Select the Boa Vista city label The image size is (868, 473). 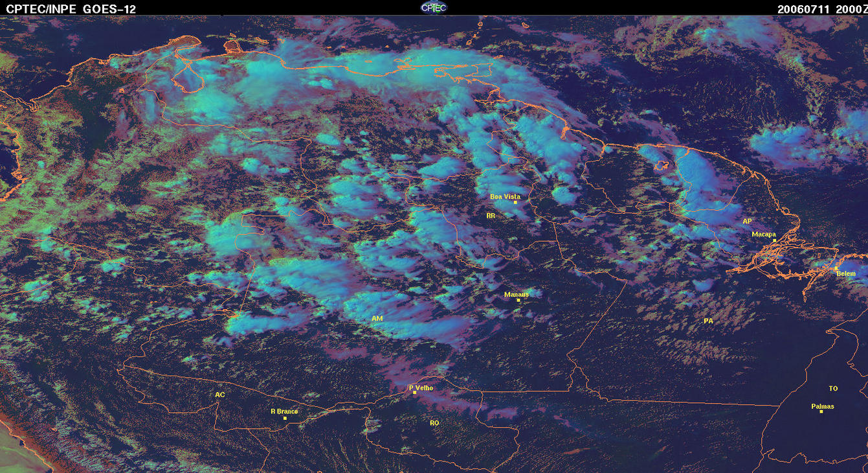pos(505,196)
